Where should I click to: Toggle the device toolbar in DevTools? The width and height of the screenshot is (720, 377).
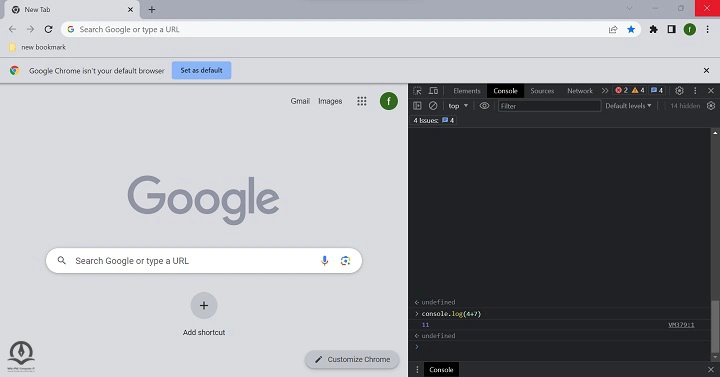pyautogui.click(x=433, y=91)
